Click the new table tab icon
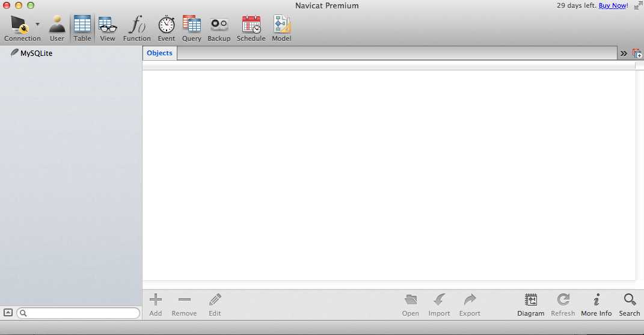644x335 pixels. pos(637,54)
